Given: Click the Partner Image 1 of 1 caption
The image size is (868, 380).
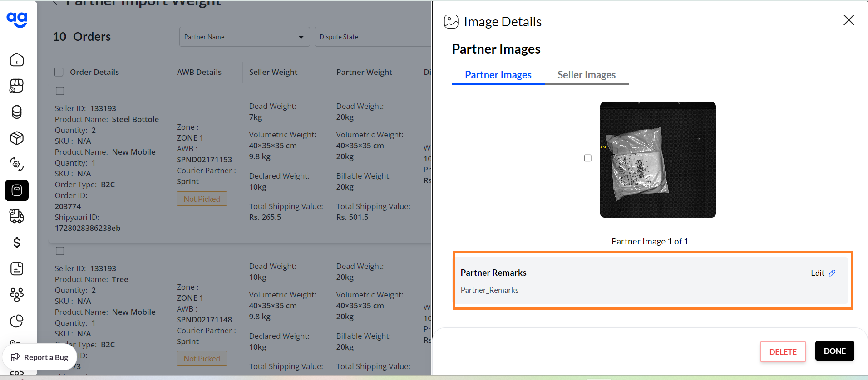Looking at the screenshot, I should tap(650, 241).
